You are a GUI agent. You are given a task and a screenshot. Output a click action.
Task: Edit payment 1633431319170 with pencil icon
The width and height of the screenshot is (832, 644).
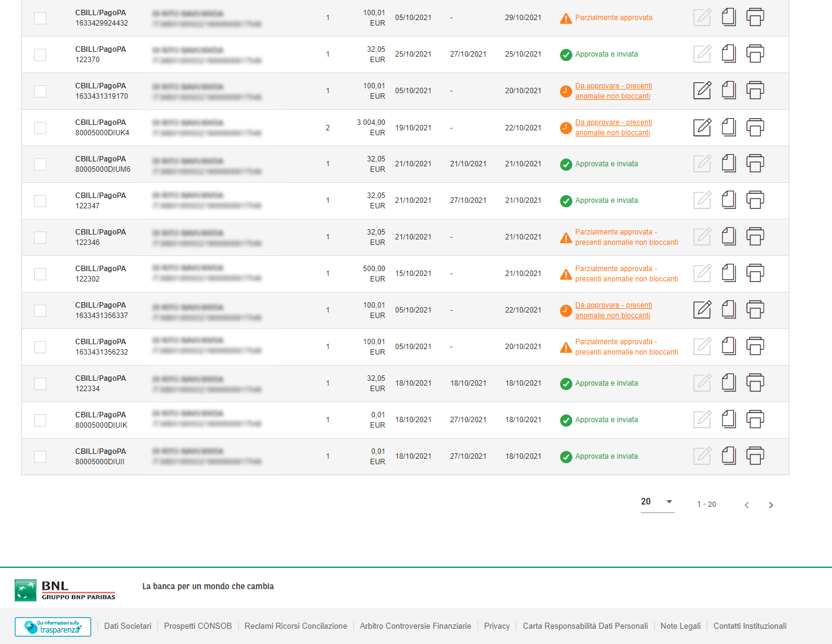(x=702, y=91)
